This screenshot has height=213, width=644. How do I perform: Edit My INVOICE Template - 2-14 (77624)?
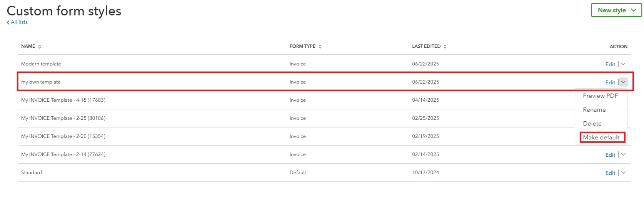610,155
